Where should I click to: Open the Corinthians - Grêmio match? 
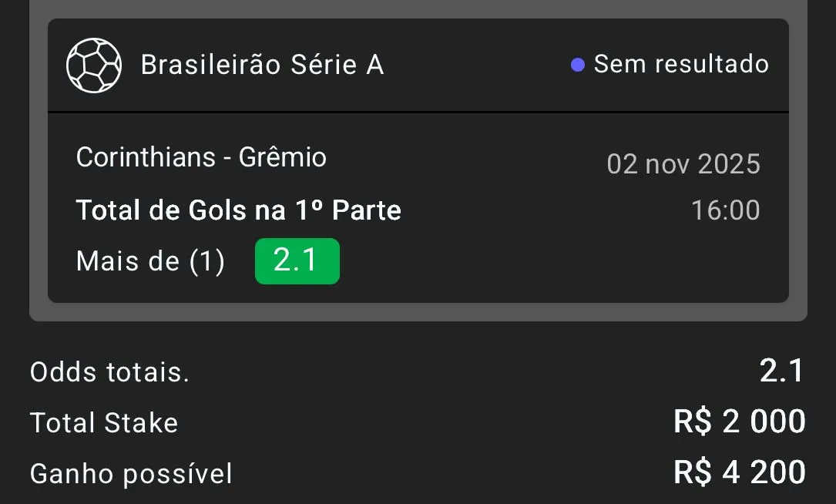(x=201, y=158)
